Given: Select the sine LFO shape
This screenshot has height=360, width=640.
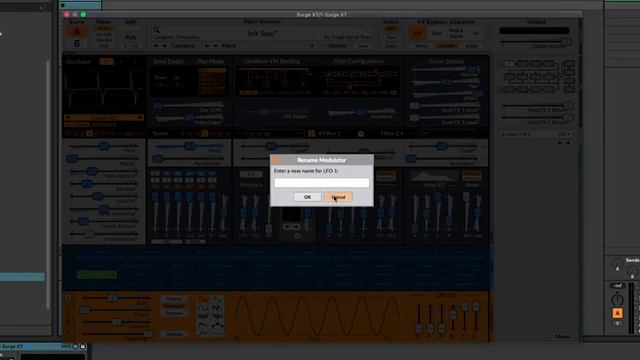Looking at the screenshot, I should point(203,300).
